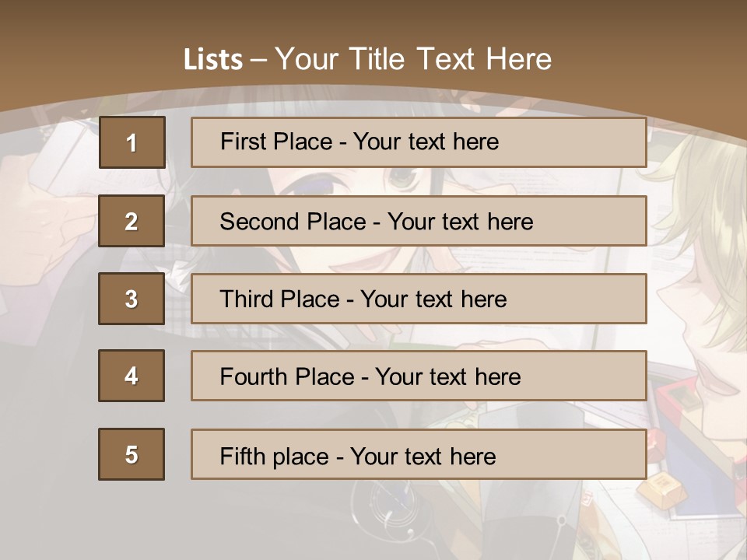Viewport: 747px width, 560px height.
Task: Click the Fourth Place text bar
Action: point(419,376)
